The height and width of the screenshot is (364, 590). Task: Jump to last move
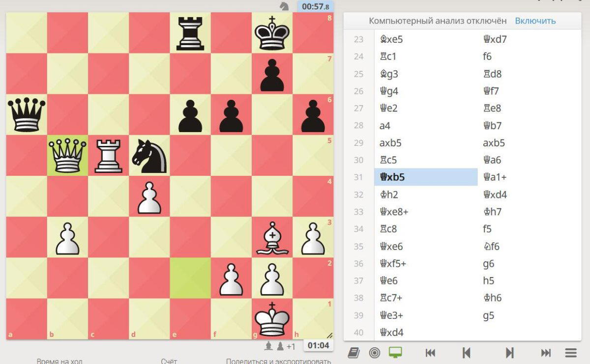[546, 353]
